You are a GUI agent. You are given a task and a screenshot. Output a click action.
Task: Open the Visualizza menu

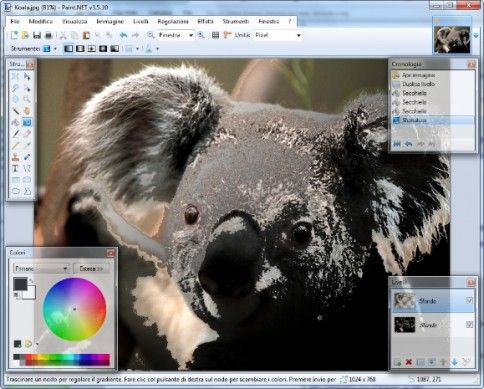(x=75, y=21)
